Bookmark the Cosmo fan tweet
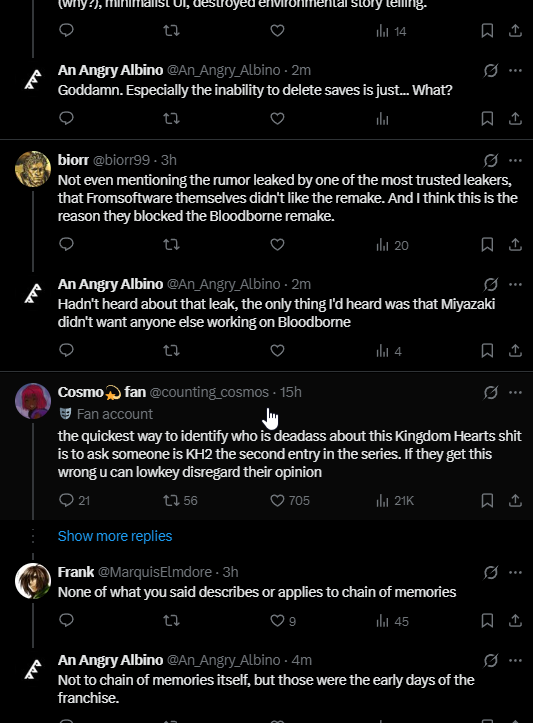Viewport: 533px width, 723px height. (487, 500)
